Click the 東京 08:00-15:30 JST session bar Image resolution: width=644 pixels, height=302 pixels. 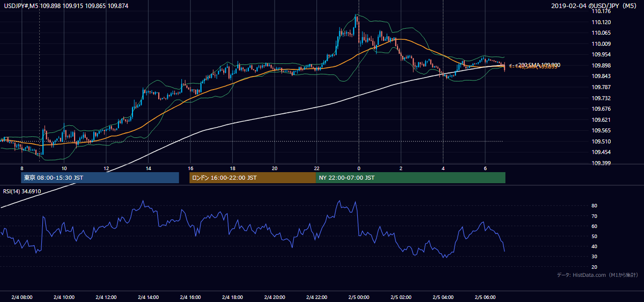click(x=100, y=178)
